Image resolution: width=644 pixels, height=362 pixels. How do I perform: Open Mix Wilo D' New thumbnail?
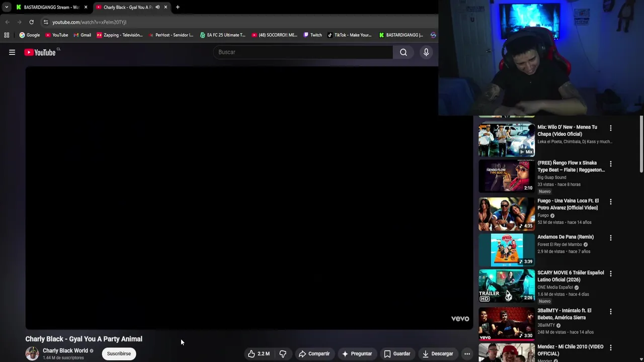[507, 140]
